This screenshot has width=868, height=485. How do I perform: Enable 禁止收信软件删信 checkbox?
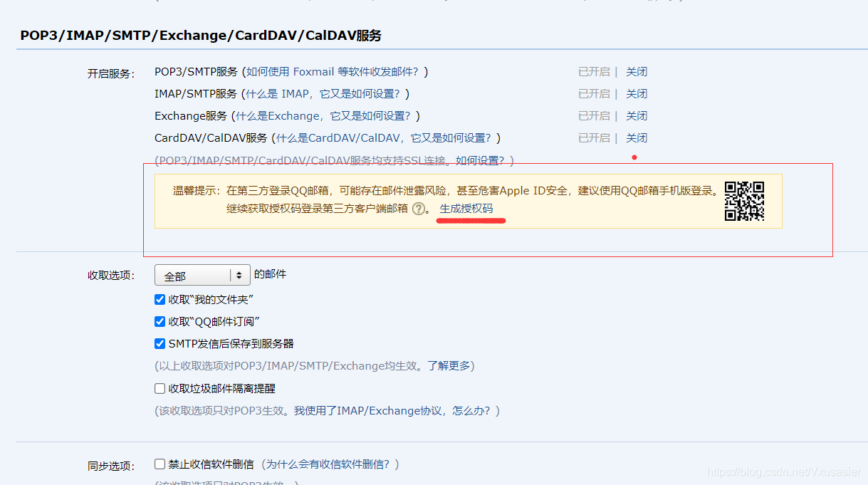(x=160, y=464)
